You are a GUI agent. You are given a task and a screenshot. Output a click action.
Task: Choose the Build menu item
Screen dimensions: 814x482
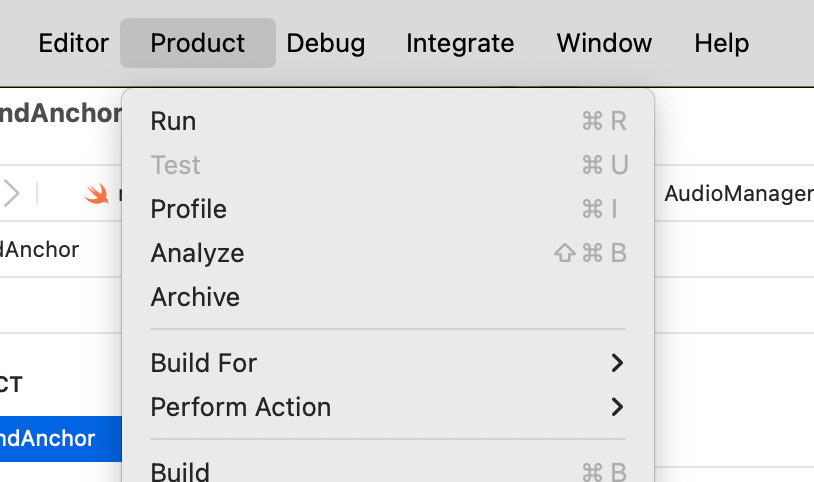(180, 471)
